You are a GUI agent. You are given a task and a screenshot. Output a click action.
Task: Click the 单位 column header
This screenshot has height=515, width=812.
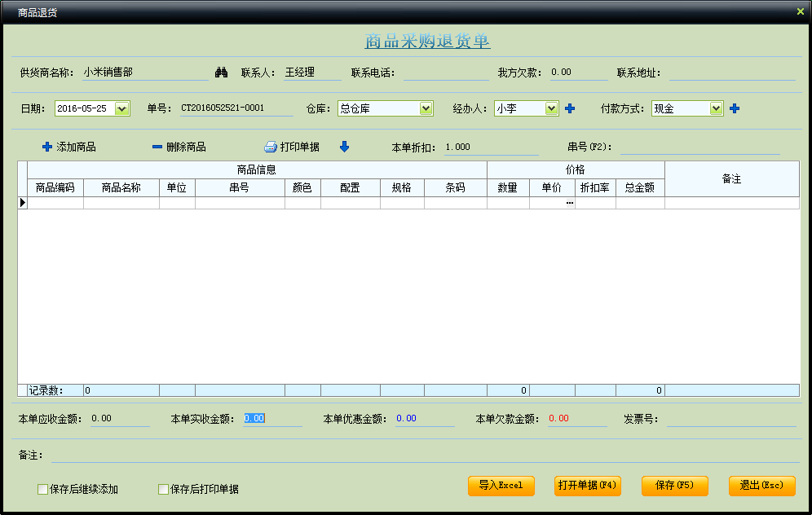coord(177,188)
